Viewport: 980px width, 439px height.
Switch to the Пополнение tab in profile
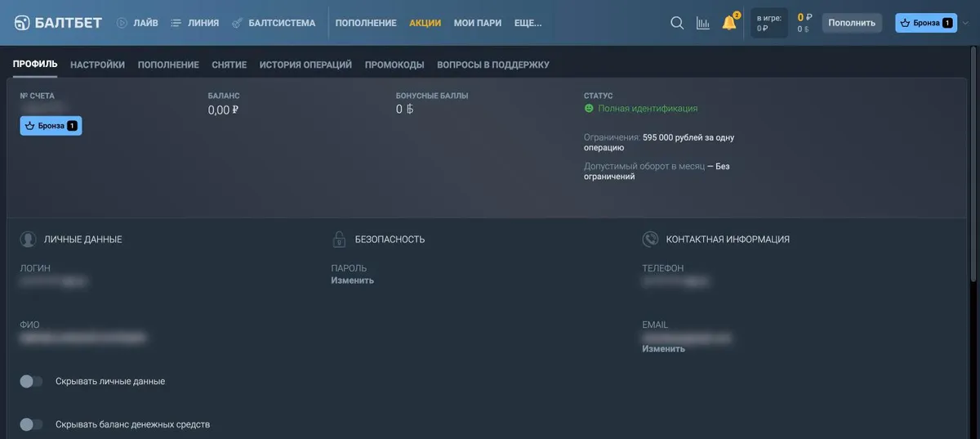pos(168,65)
